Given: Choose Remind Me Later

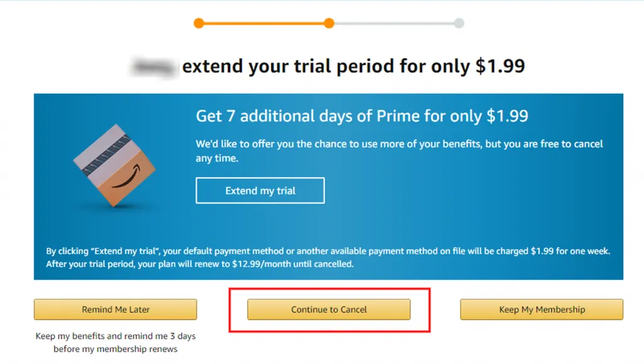Looking at the screenshot, I should [x=116, y=309].
